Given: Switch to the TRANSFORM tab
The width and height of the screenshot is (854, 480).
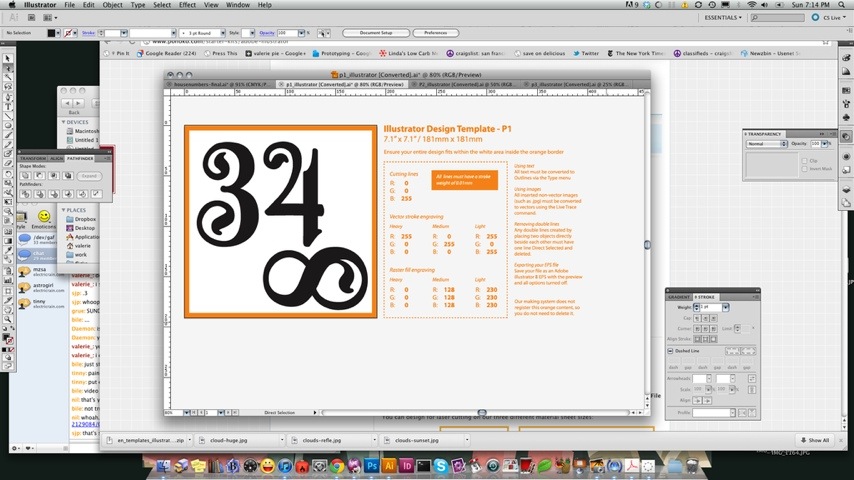Looking at the screenshot, I should pos(33,159).
